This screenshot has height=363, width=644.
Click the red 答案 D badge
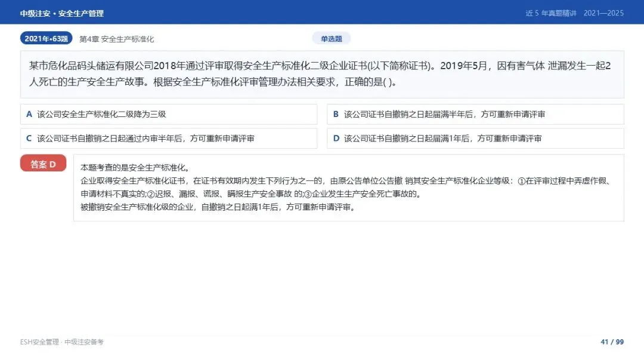(43, 163)
